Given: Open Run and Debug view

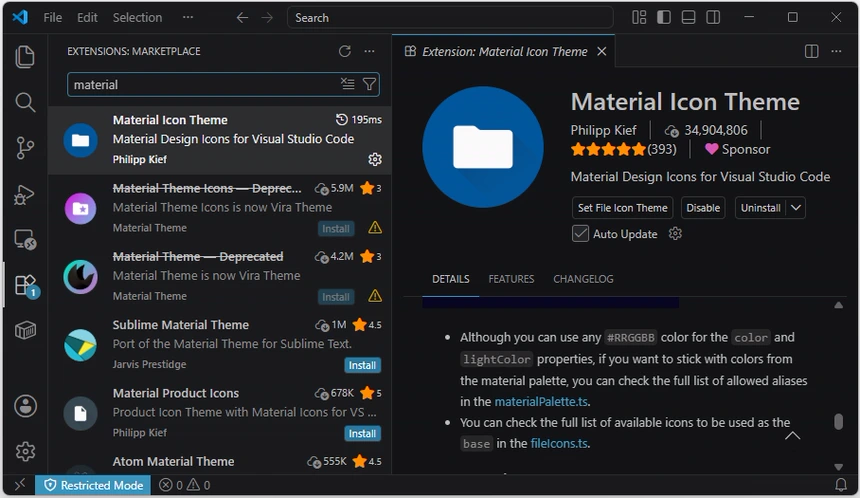Looking at the screenshot, I should pyautogui.click(x=25, y=194).
